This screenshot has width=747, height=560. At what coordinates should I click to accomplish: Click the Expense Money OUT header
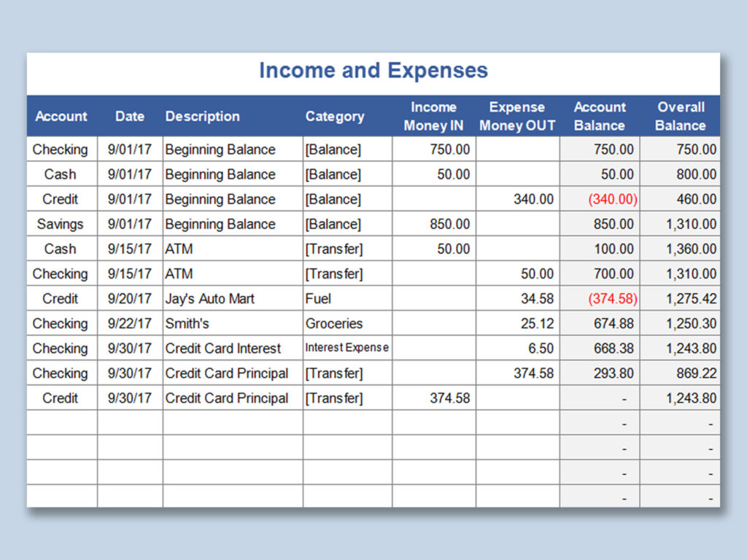[516, 116]
